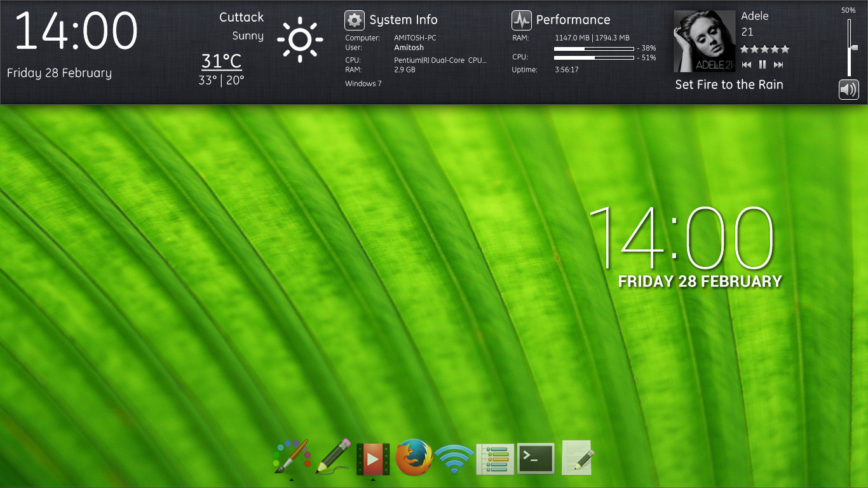Open the list/tasks app icon in dock
This screenshot has height=488, width=868.
tap(495, 459)
